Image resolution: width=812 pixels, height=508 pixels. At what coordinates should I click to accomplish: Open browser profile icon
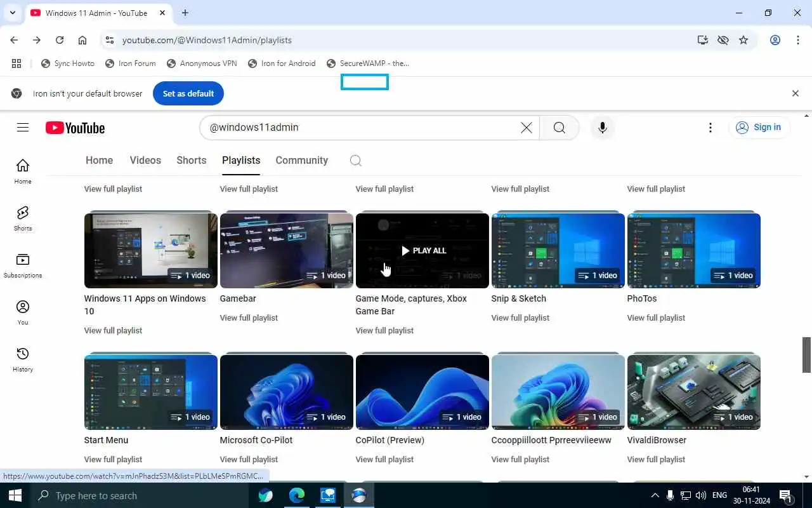tap(775, 40)
